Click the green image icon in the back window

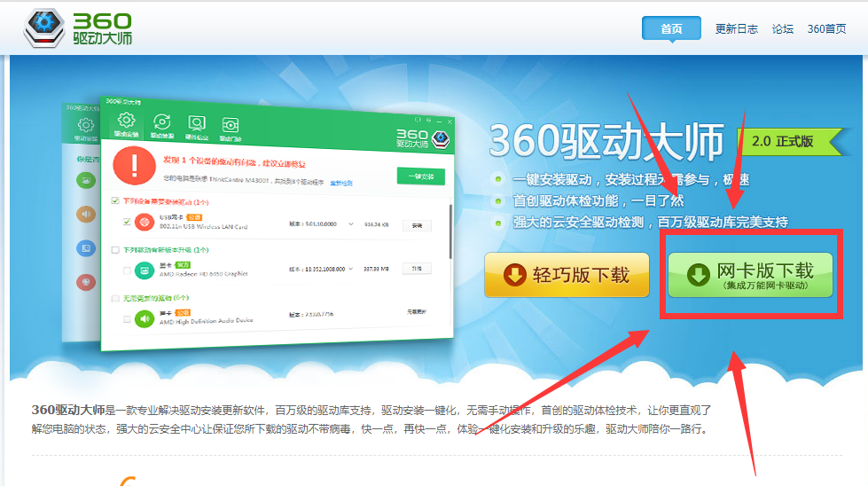pyautogui.click(x=86, y=180)
